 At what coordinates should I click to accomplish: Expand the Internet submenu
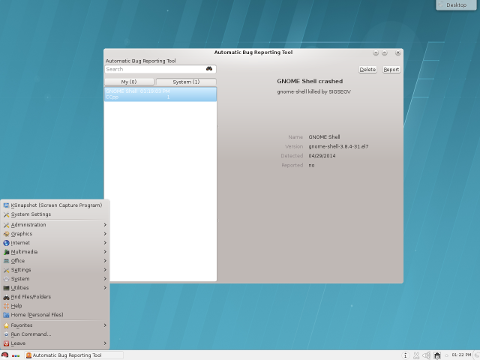pos(56,243)
